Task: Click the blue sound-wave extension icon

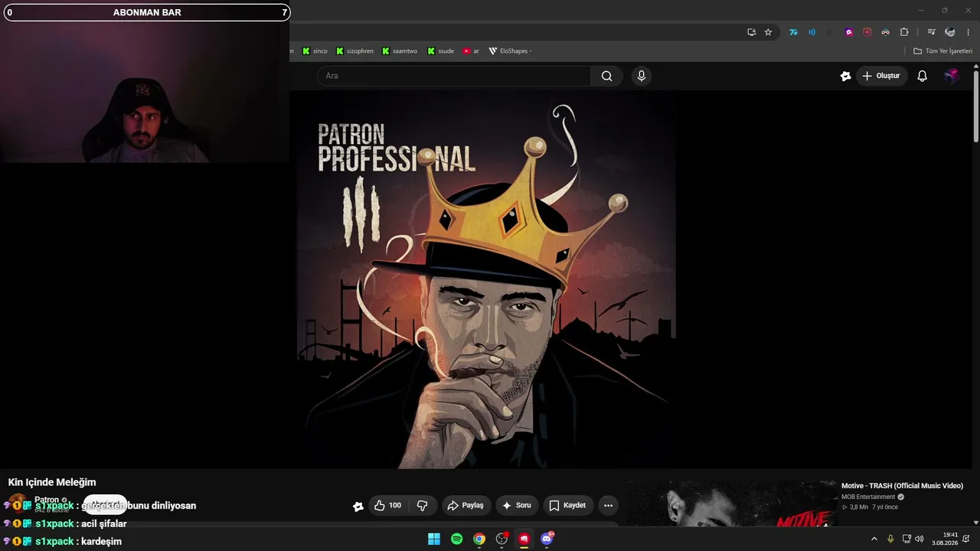Action: point(812,32)
